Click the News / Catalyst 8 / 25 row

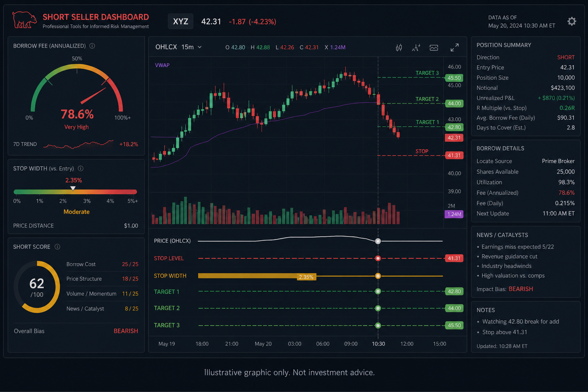tap(102, 309)
